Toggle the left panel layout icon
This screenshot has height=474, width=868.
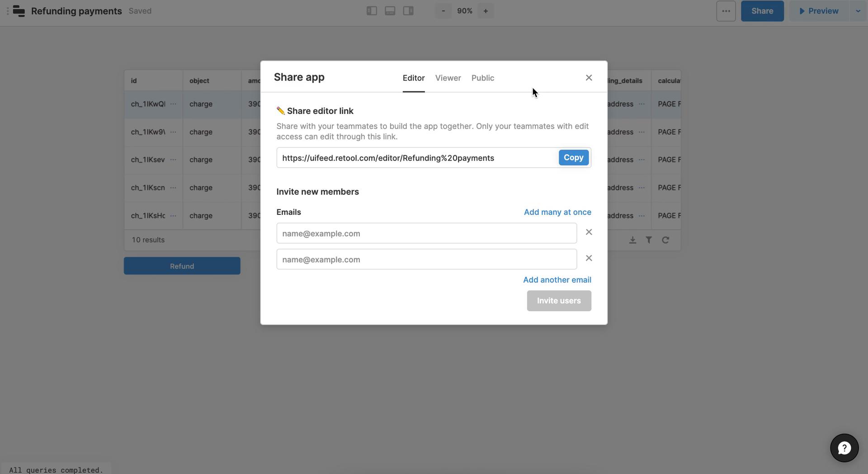[x=372, y=10]
